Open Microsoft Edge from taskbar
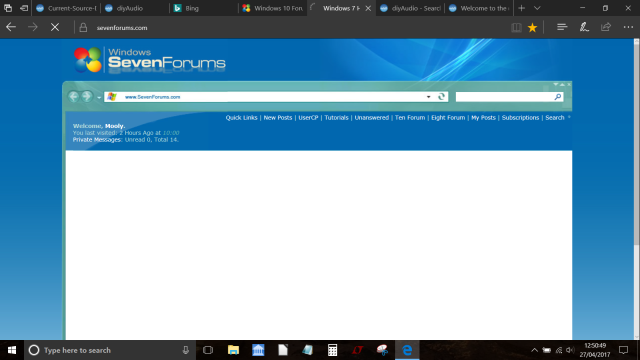This screenshot has width=640, height=360. [x=407, y=350]
